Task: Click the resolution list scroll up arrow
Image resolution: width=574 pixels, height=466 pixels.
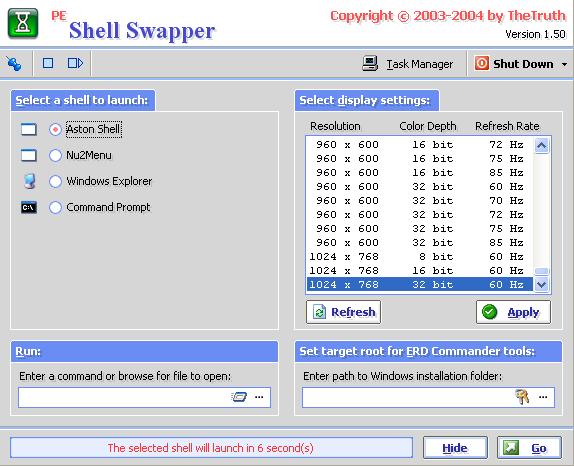Action: pyautogui.click(x=541, y=146)
